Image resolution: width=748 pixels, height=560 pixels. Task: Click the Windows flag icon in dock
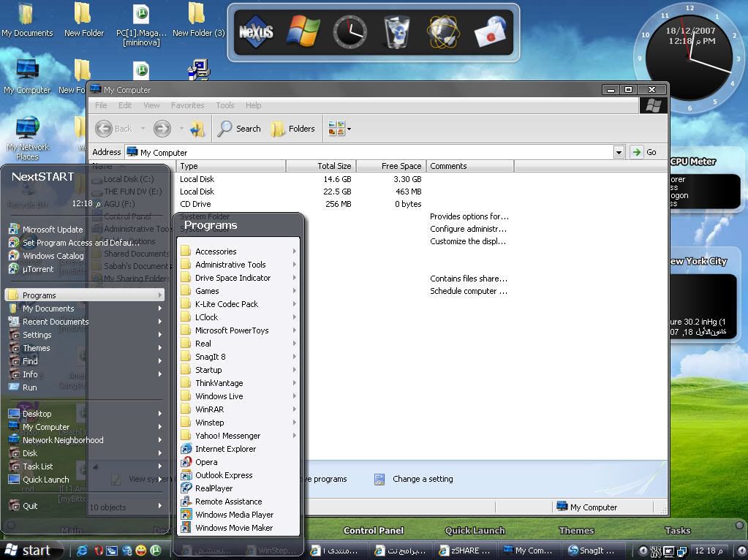coord(303,31)
